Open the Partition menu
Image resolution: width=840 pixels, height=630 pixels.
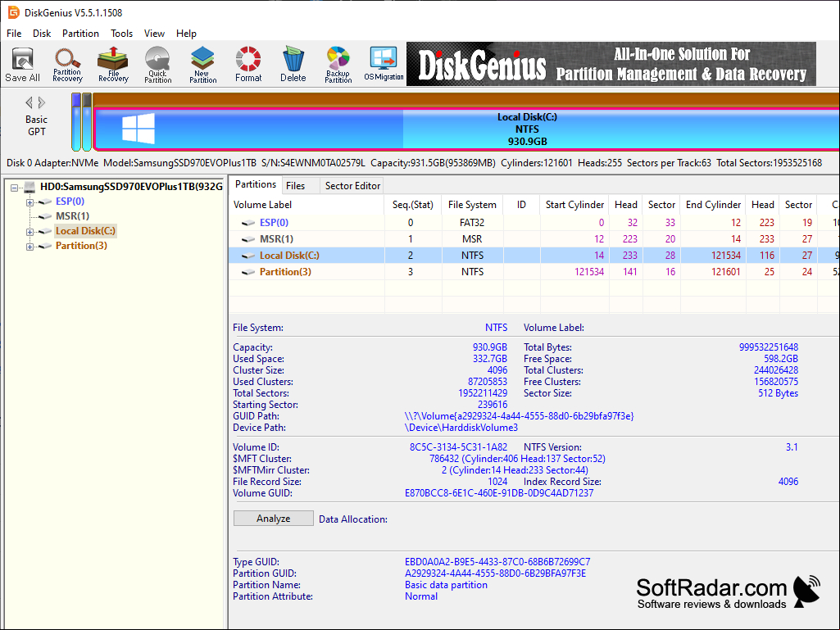(80, 34)
